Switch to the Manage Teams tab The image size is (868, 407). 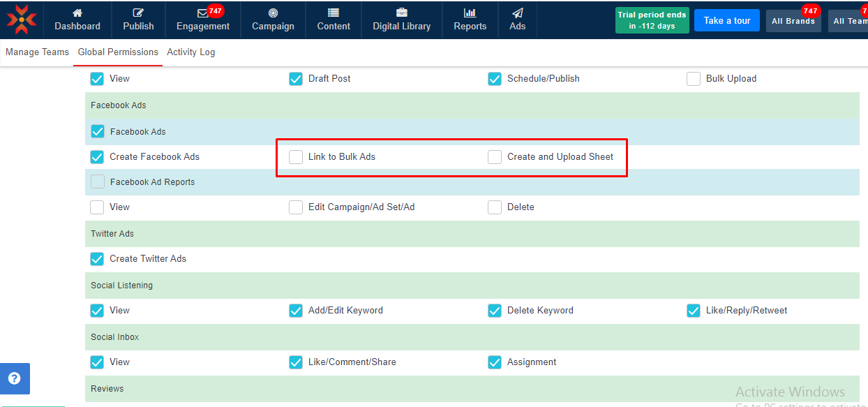pos(37,52)
